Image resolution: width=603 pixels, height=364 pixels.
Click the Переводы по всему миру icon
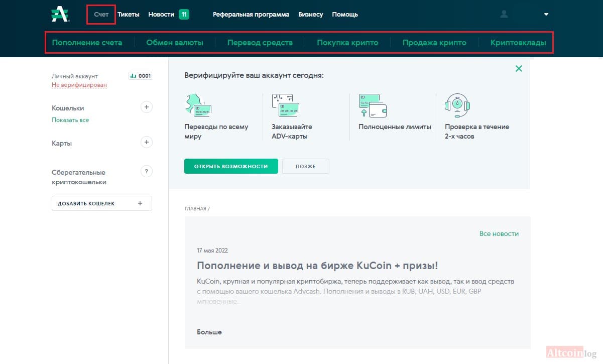tap(198, 105)
